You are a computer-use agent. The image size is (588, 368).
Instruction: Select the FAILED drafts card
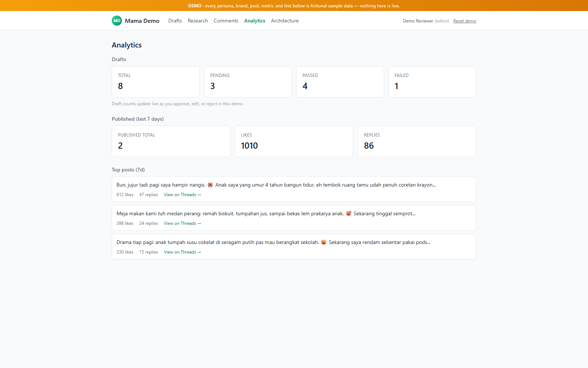point(432,82)
